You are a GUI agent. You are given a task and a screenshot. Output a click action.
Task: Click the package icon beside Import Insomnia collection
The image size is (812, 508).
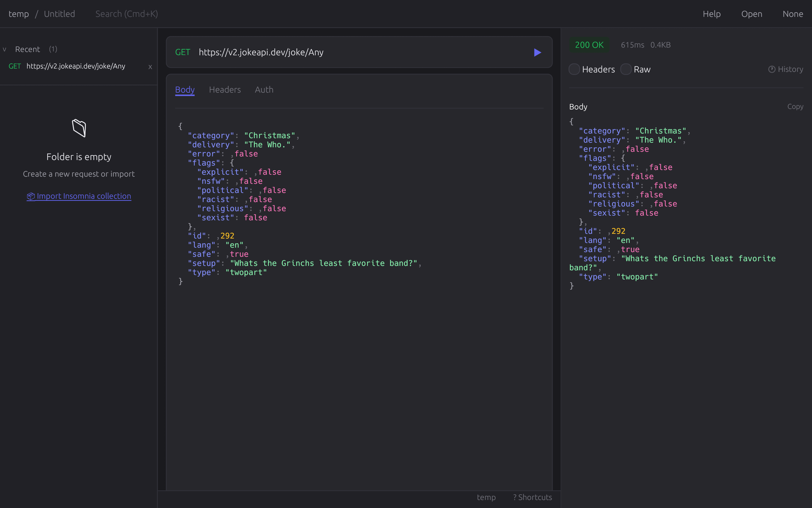tap(31, 196)
